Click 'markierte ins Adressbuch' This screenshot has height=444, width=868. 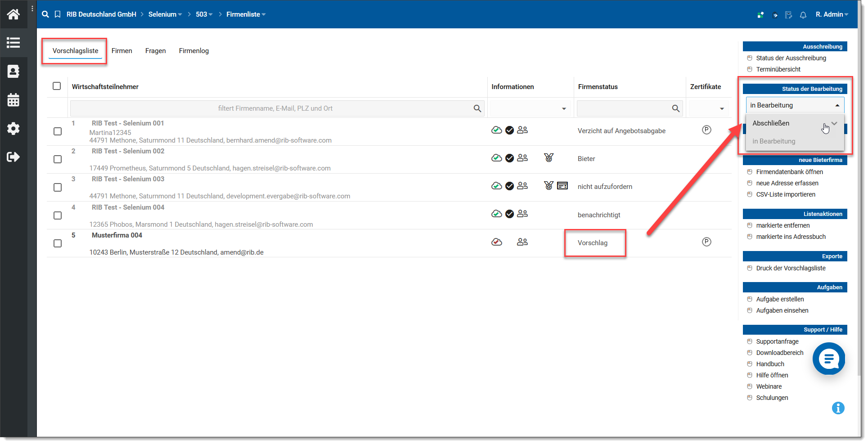791,237
